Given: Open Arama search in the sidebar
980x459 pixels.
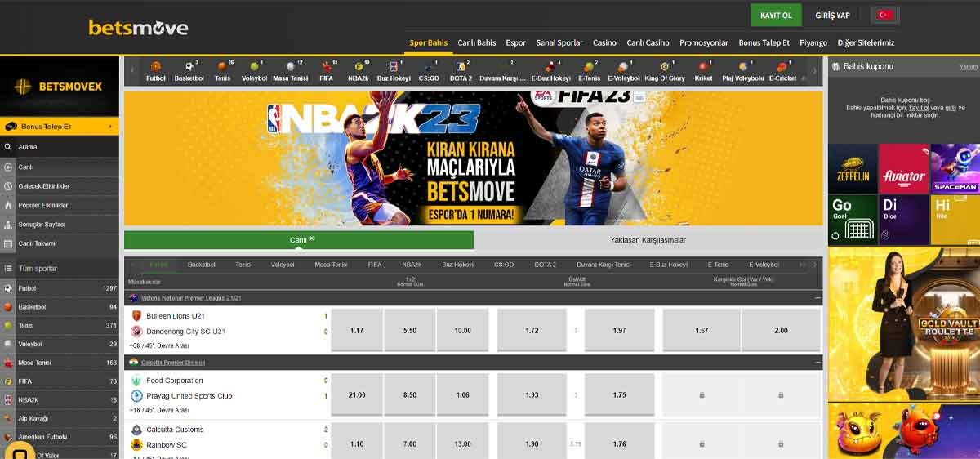Looking at the screenshot, I should (x=60, y=147).
